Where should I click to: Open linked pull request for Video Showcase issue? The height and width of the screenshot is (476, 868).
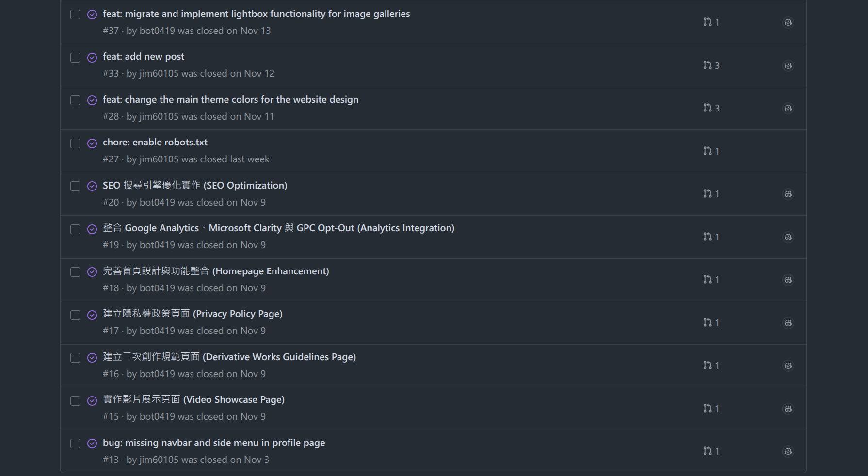[x=711, y=409]
